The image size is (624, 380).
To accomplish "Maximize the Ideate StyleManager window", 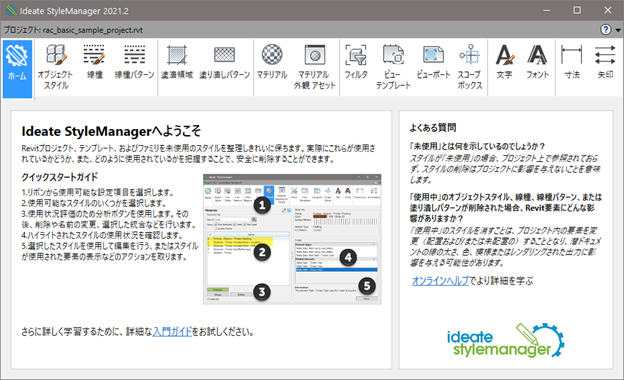I will [577, 10].
